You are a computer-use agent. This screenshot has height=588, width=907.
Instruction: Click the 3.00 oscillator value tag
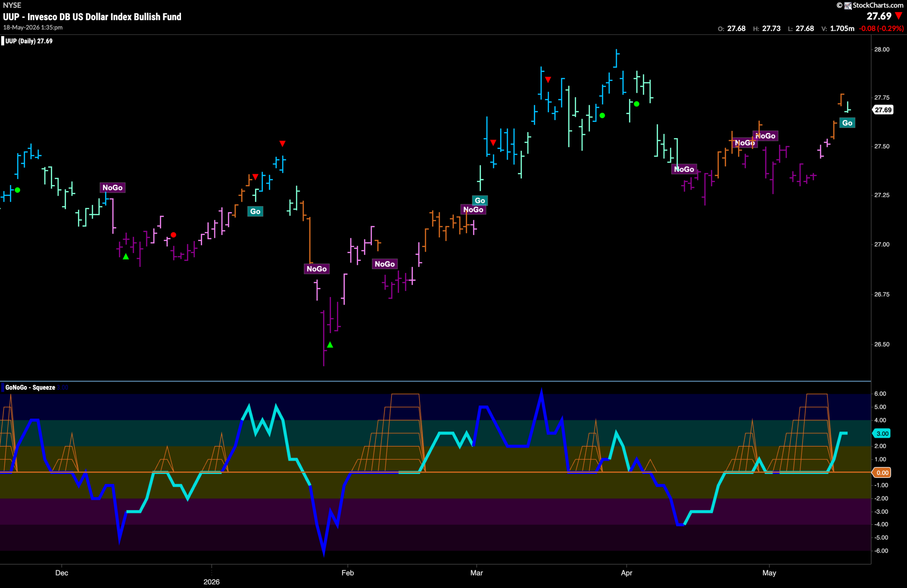[x=882, y=433]
